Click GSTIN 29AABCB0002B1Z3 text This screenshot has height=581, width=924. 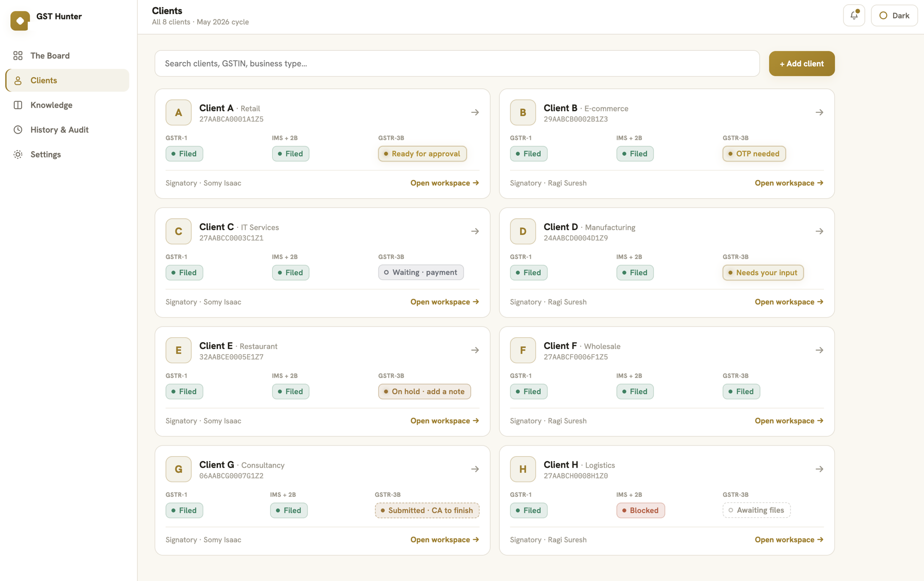click(x=576, y=119)
